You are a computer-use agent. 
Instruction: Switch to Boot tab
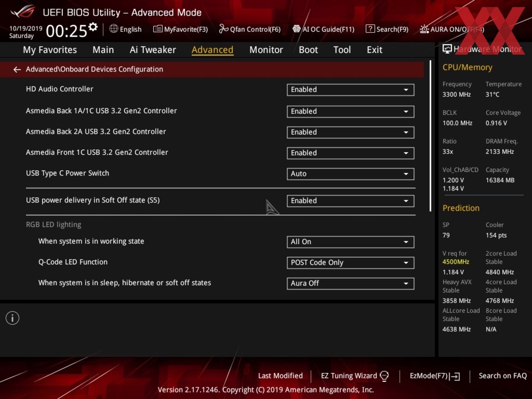tap(308, 50)
